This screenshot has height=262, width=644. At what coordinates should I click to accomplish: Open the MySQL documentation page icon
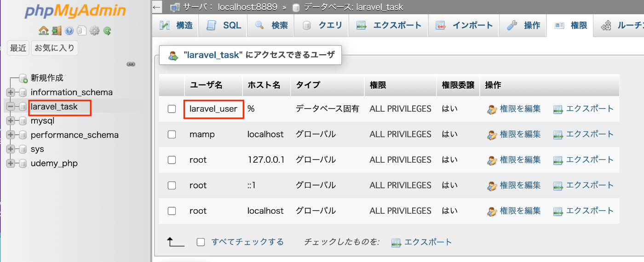coord(81,31)
